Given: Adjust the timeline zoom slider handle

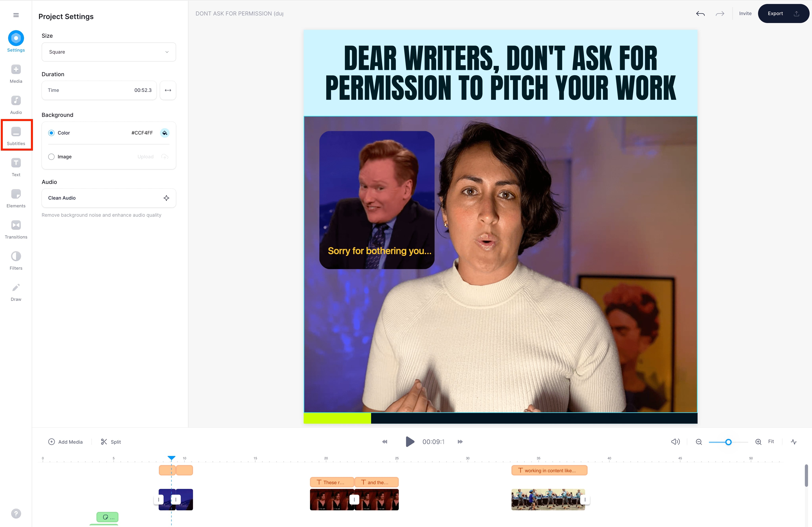Looking at the screenshot, I should [x=728, y=442].
